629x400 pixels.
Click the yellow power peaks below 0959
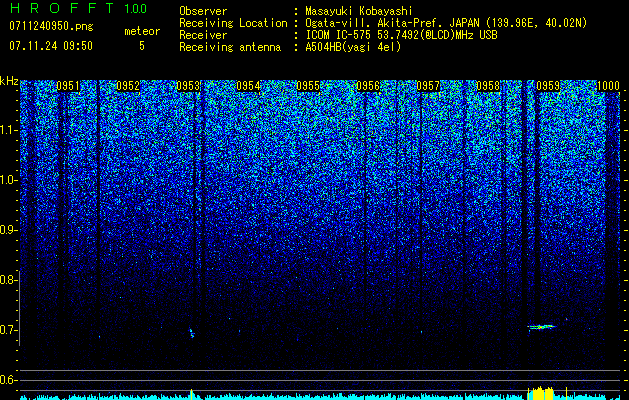[541, 393]
